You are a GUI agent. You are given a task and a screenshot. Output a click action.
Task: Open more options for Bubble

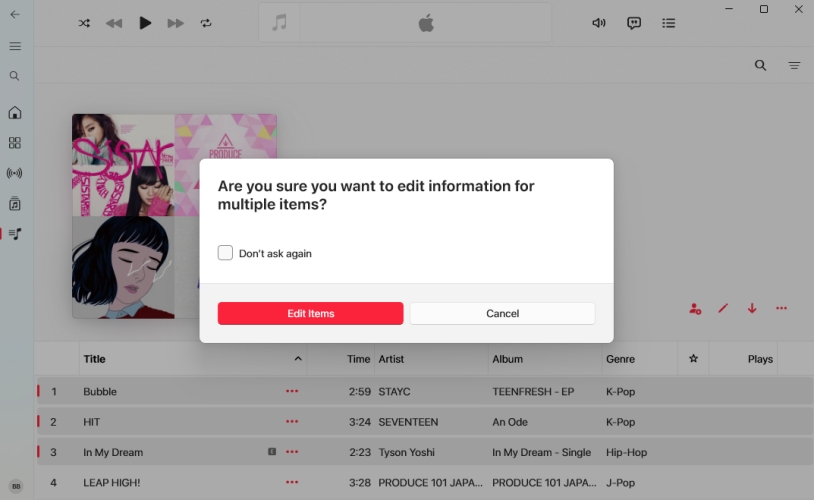292,391
